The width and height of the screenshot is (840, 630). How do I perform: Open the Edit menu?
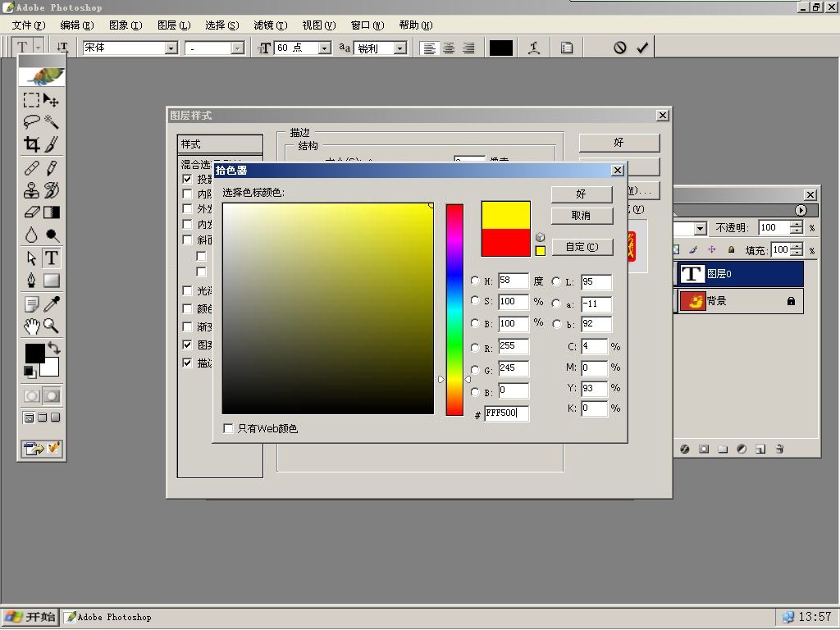tap(76, 25)
